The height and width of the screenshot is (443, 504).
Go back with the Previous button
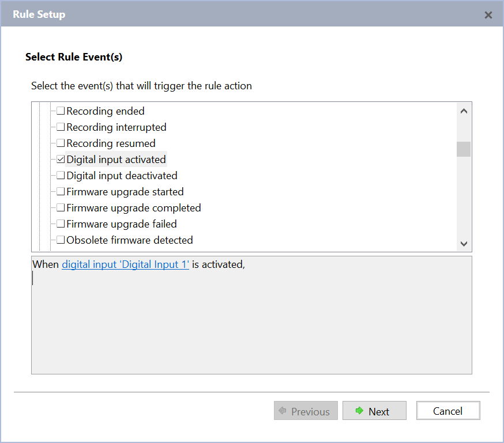[306, 411]
